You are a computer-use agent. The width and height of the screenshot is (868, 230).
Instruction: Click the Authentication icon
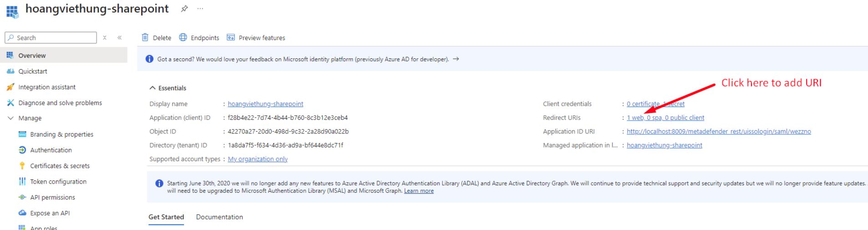pos(22,150)
